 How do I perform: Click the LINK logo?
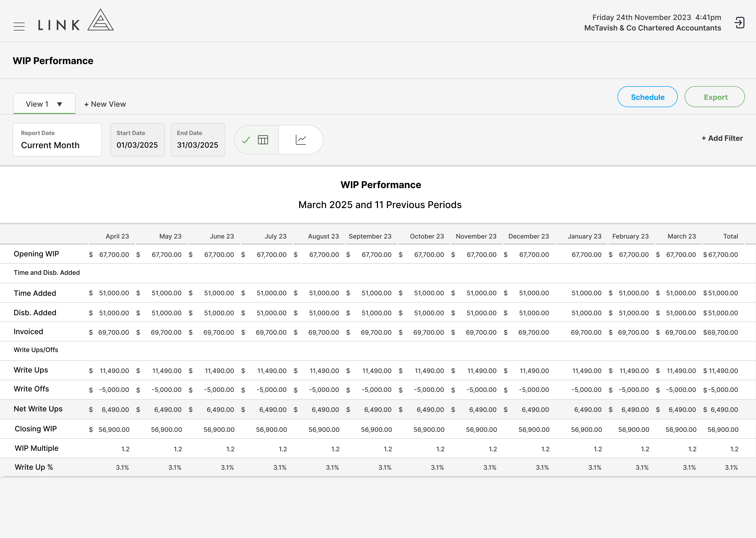(x=76, y=20)
